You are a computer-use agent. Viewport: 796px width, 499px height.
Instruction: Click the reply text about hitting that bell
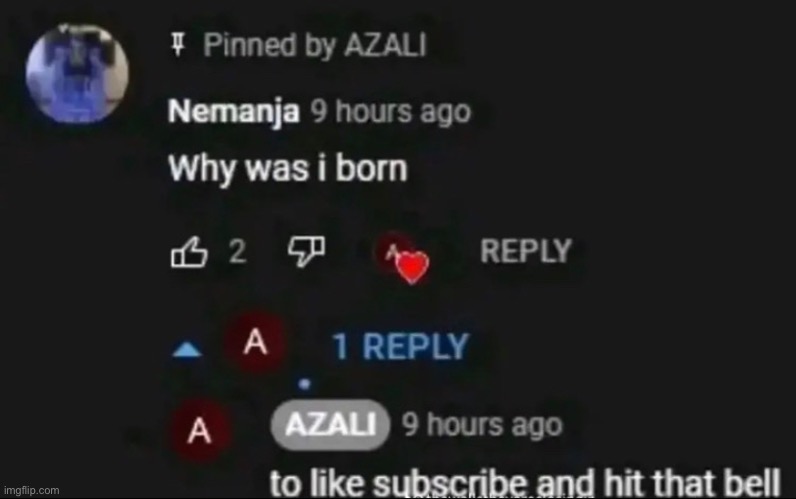click(x=525, y=483)
